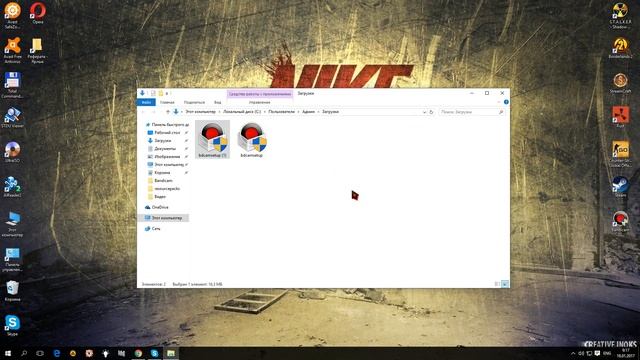The width and height of the screenshot is (640, 360).
Task: Open the Avast Free Antivirus desktop shortcut
Action: [x=12, y=50]
